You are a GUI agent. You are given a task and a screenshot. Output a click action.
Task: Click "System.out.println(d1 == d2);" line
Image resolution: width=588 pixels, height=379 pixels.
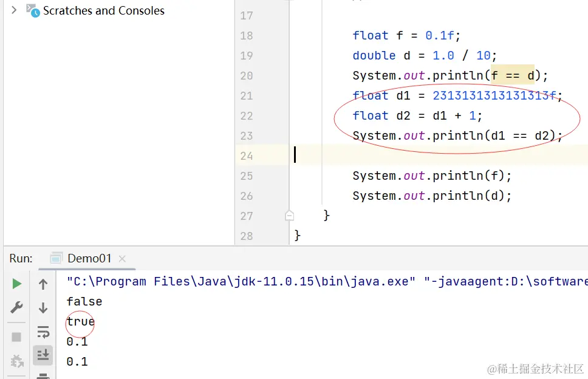click(x=457, y=135)
